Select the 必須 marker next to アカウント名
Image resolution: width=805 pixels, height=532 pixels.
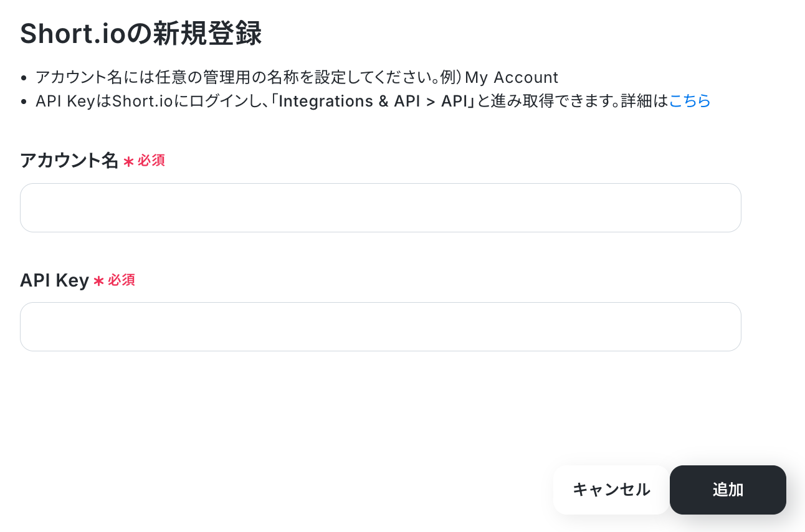pos(151,161)
